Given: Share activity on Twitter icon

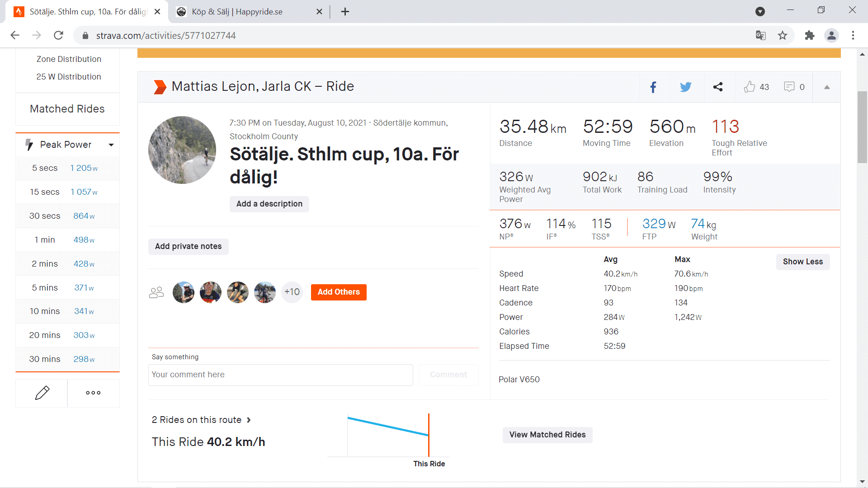Looking at the screenshot, I should 685,87.
